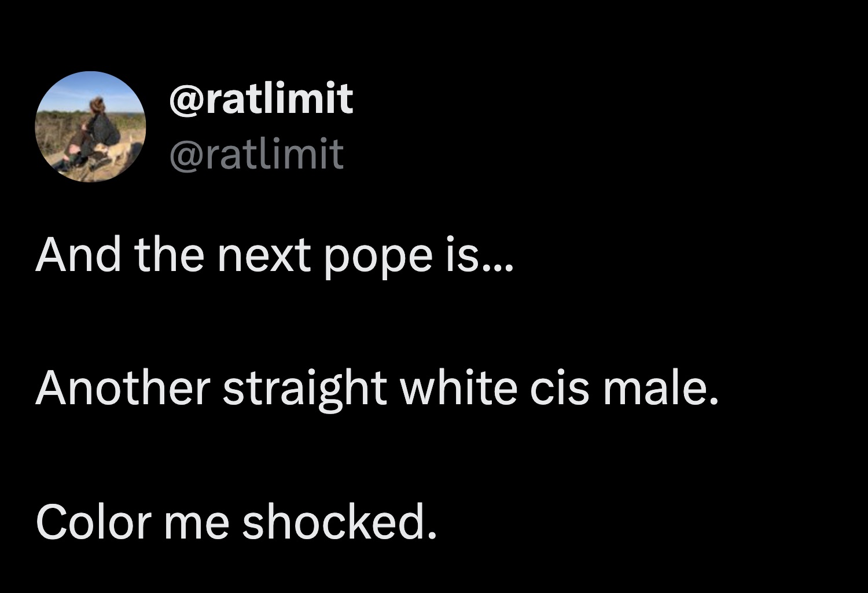Click the @ratlimit profile avatar photo
The image size is (868, 593).
point(90,126)
